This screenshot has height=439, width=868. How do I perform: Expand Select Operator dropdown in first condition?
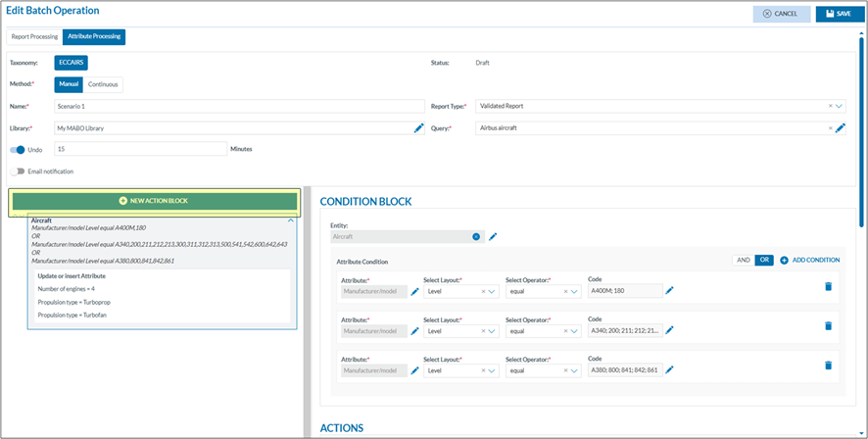pyautogui.click(x=574, y=291)
